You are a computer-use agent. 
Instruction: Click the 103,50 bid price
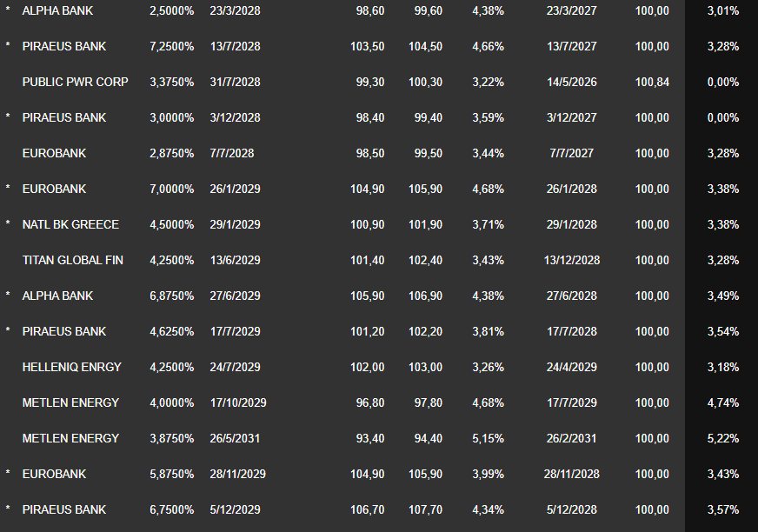(x=368, y=46)
